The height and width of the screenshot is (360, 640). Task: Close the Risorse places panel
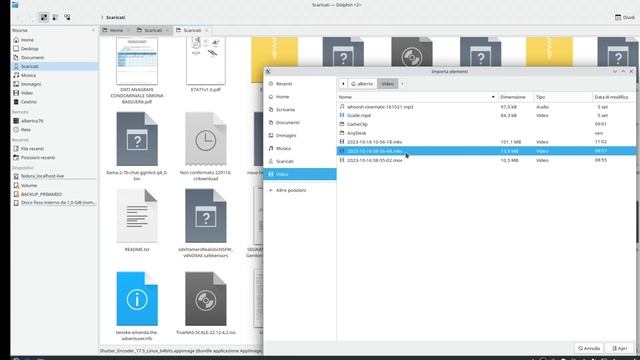(x=93, y=30)
